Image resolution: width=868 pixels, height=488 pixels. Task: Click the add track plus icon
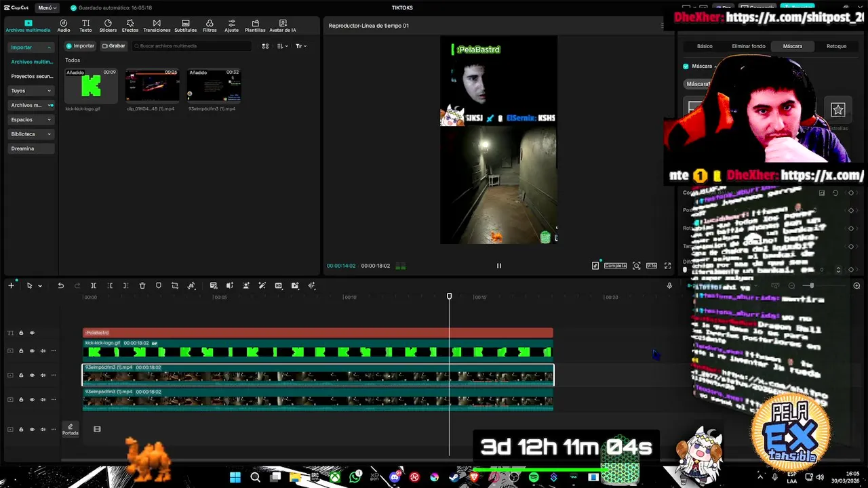[11, 285]
